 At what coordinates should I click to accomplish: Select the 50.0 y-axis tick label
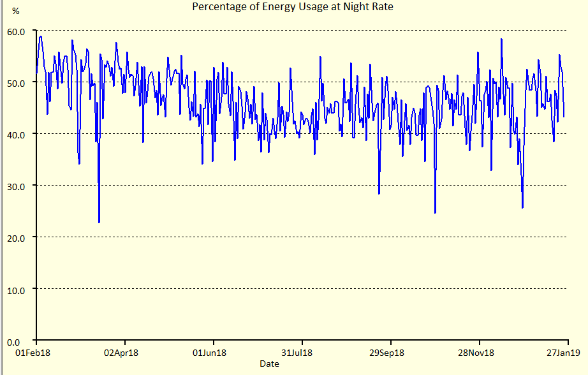[16, 82]
